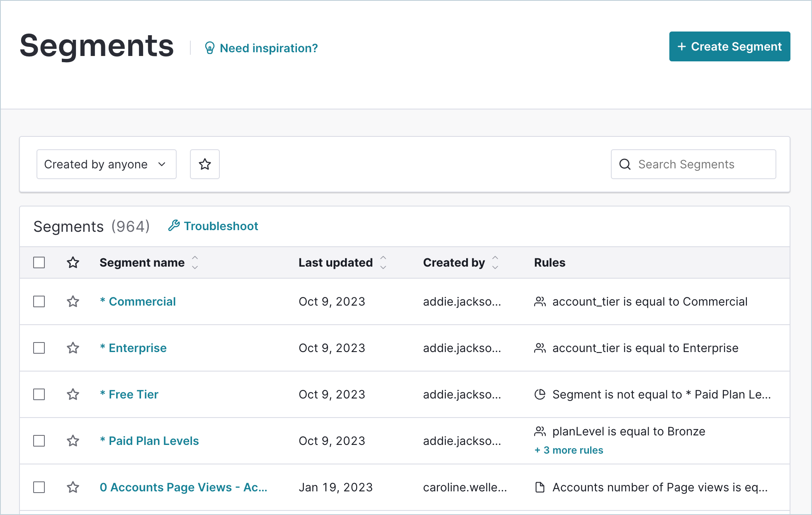The height and width of the screenshot is (515, 812).
Task: Open the Created by anyone dropdown
Action: coord(106,164)
